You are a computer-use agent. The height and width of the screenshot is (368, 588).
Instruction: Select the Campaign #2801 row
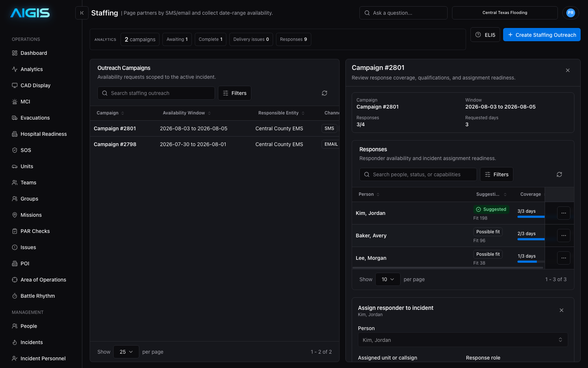215,128
